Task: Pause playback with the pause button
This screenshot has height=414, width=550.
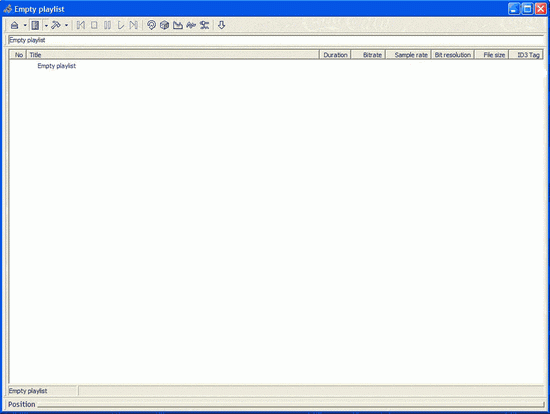Action: tap(107, 25)
